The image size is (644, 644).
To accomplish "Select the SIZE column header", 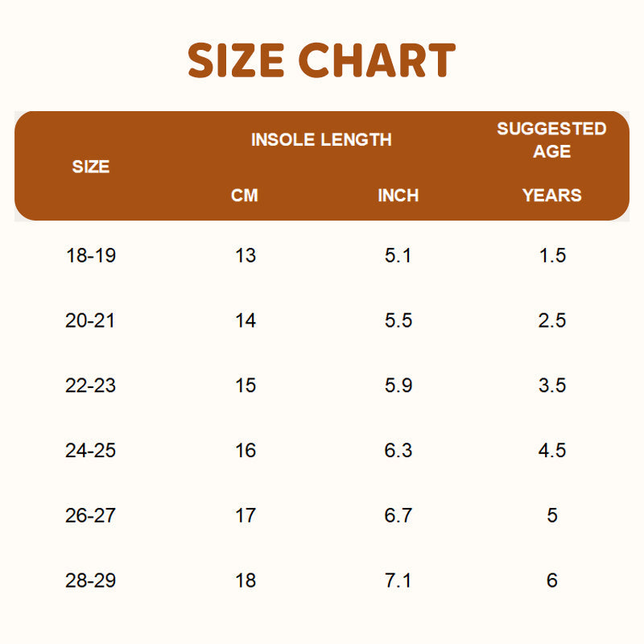I will click(91, 167).
